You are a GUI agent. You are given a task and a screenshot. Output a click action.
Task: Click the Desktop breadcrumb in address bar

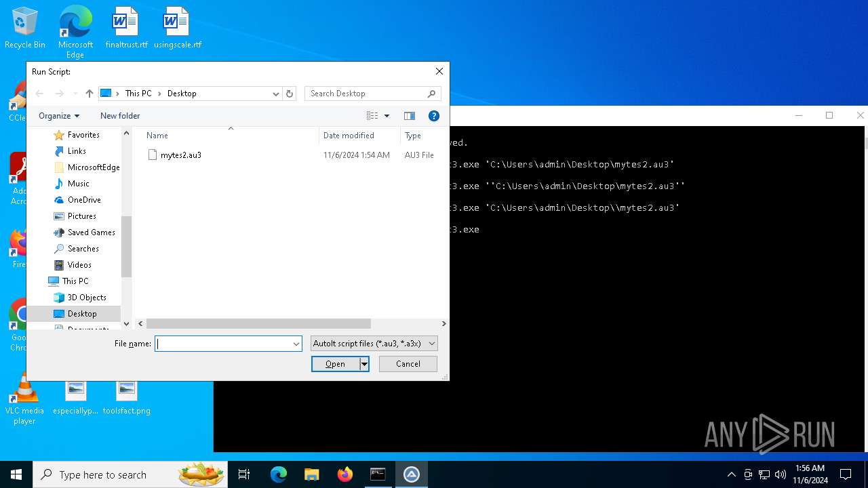pos(182,94)
